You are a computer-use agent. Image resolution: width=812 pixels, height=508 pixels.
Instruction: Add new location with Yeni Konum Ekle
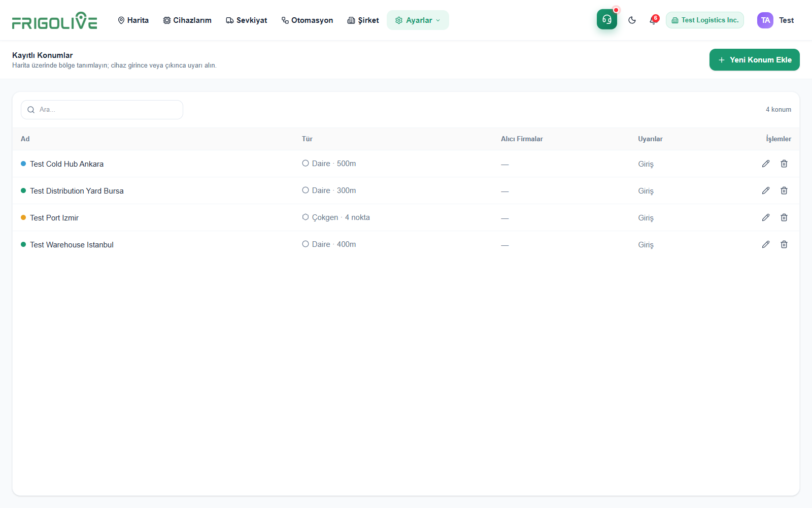coord(755,60)
